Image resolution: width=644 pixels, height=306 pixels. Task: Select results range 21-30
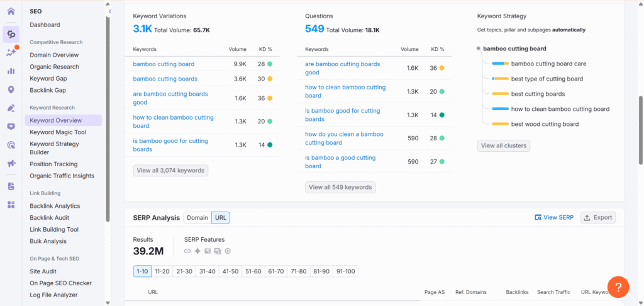coord(184,271)
